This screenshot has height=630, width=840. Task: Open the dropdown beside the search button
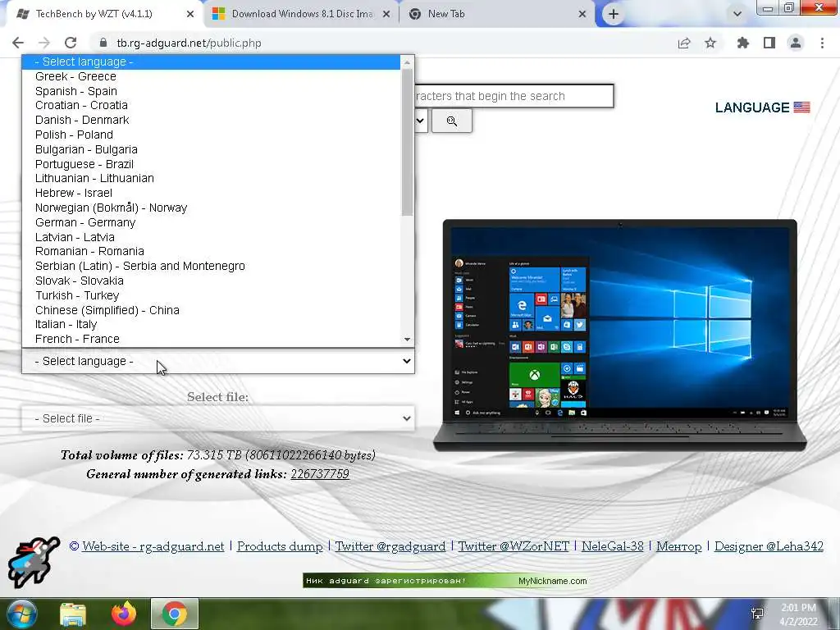coord(421,121)
